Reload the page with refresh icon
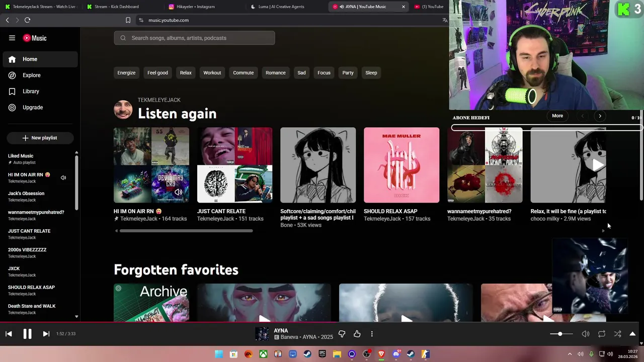This screenshot has height=362, width=644. [x=27, y=20]
